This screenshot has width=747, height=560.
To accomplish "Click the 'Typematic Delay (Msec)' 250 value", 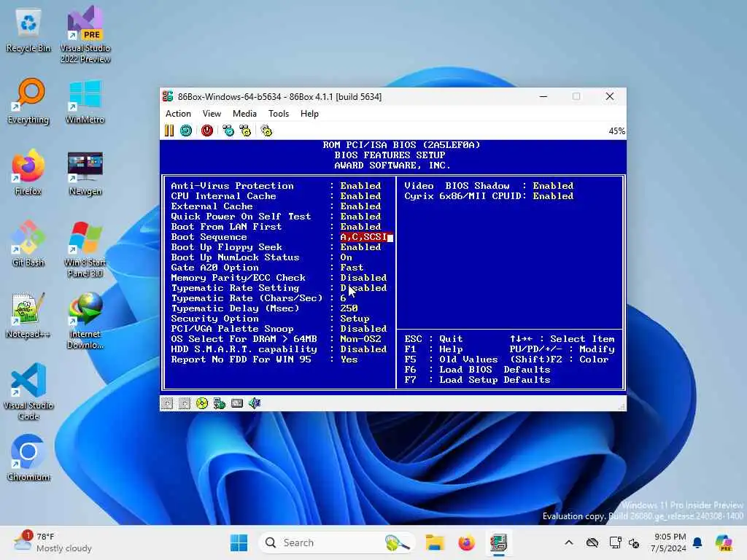I will point(349,308).
